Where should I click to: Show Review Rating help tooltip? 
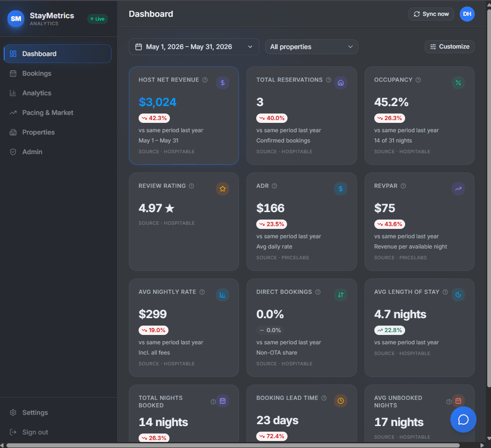coord(191,186)
